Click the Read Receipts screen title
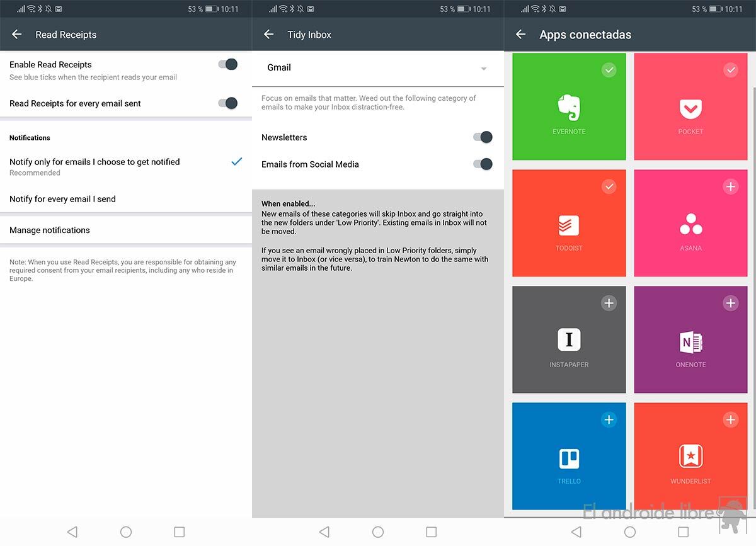 pos(66,35)
